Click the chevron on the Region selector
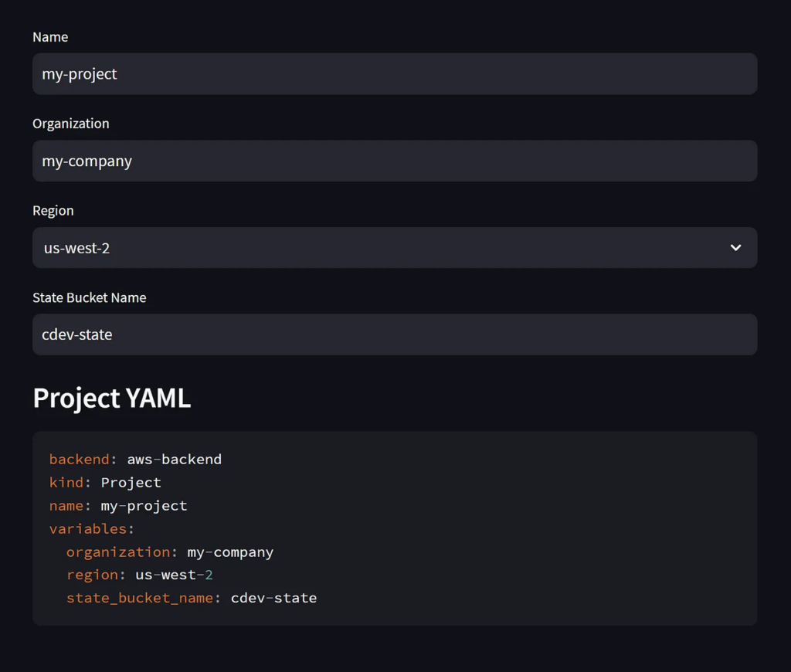Screen dimensions: 791x672 736,247
